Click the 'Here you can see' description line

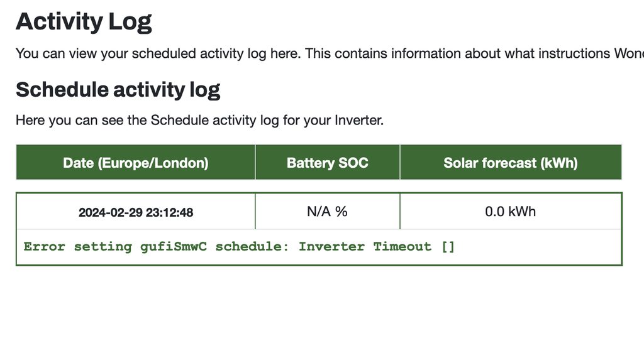point(199,119)
